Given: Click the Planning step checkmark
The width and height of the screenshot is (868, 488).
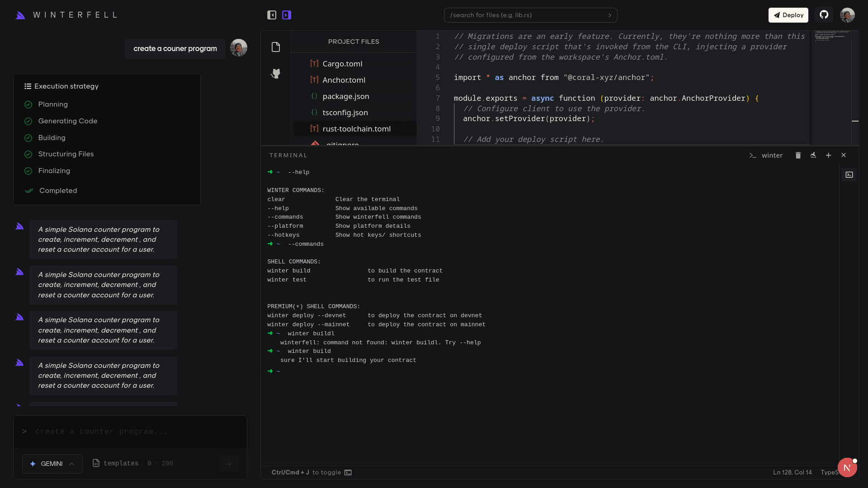Looking at the screenshot, I should [x=28, y=105].
